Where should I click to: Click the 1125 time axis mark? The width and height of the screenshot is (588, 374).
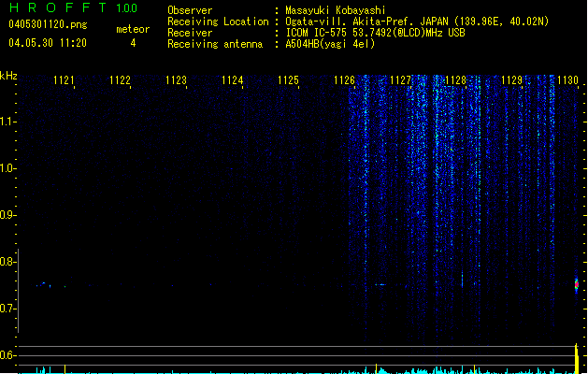point(288,80)
